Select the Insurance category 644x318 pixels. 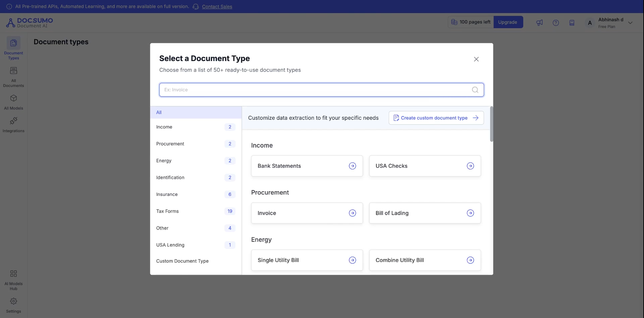(196, 194)
